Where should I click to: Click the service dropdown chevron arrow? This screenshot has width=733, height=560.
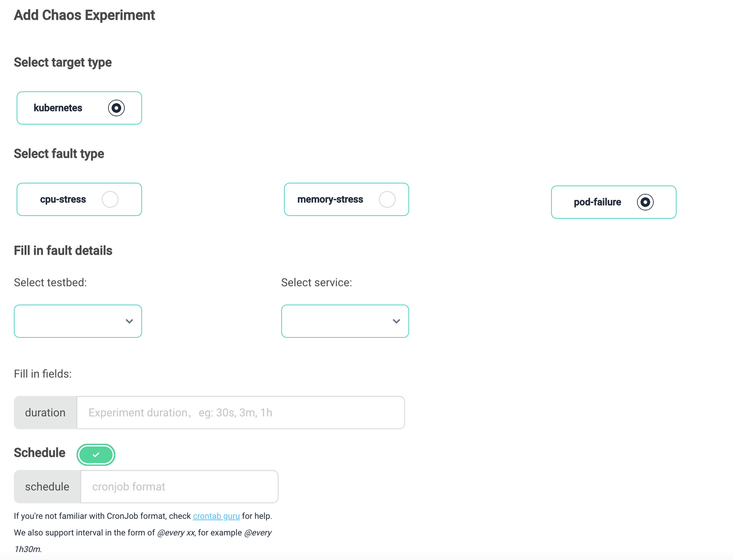pos(396,321)
